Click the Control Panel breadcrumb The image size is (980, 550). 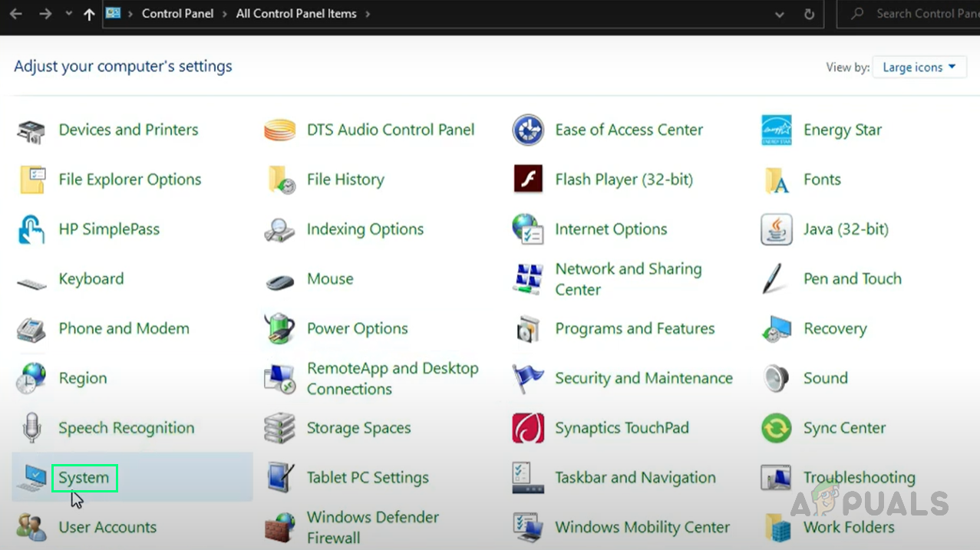coord(178,14)
